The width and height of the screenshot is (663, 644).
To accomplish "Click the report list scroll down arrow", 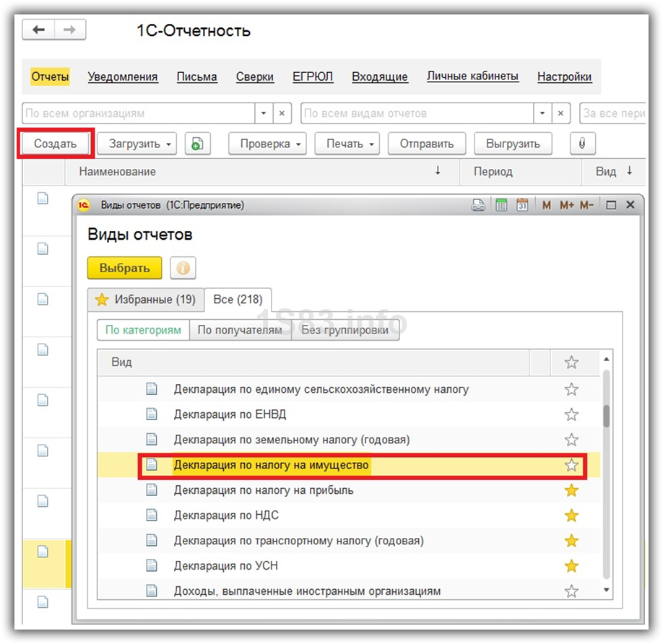I will [x=607, y=589].
